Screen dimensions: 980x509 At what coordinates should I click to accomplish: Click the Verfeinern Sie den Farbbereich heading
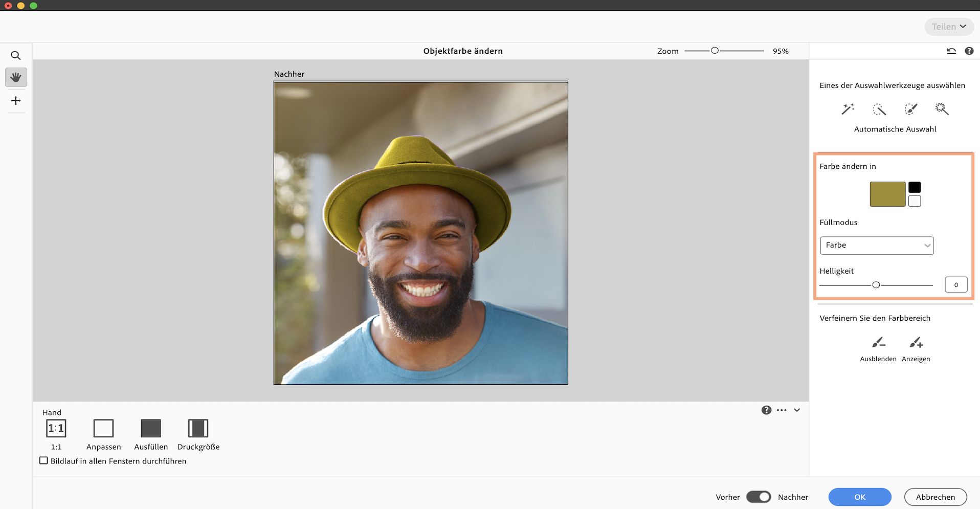tap(875, 318)
